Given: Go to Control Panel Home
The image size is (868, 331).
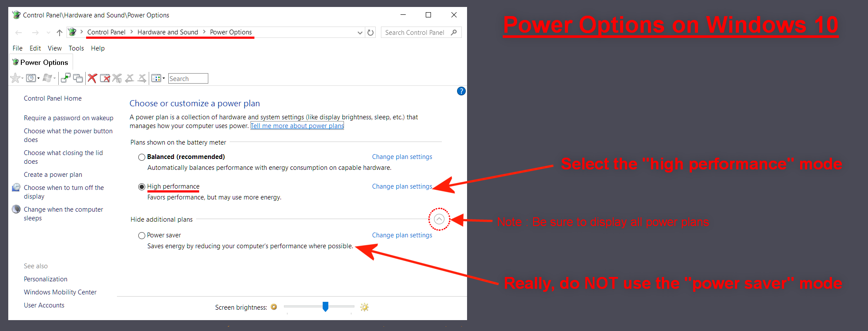Looking at the screenshot, I should tap(53, 98).
